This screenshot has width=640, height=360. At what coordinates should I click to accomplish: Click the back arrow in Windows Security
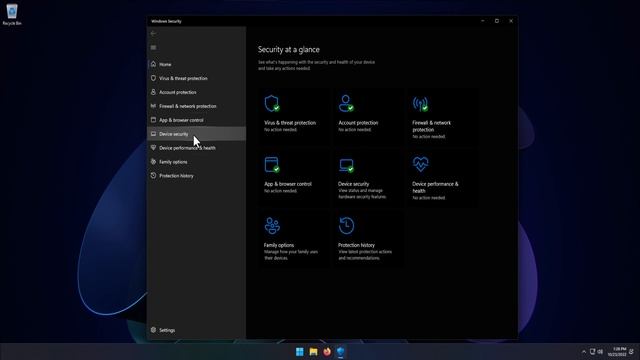[x=153, y=33]
